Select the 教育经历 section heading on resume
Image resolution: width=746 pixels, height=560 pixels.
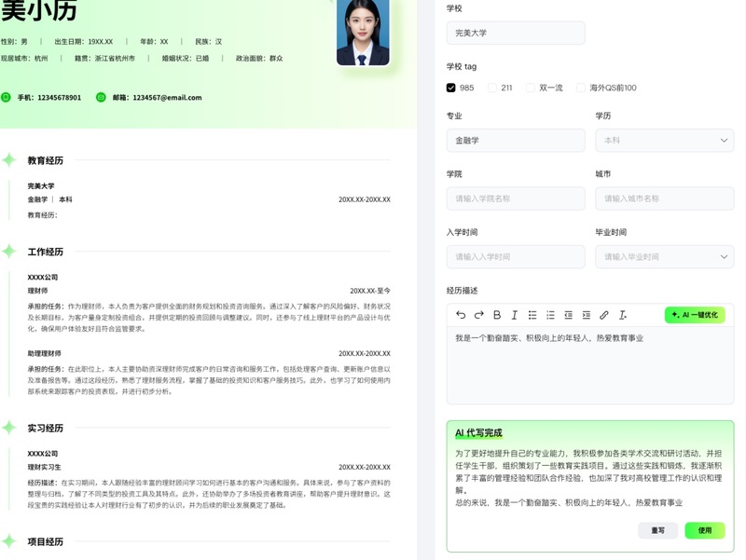tap(45, 160)
